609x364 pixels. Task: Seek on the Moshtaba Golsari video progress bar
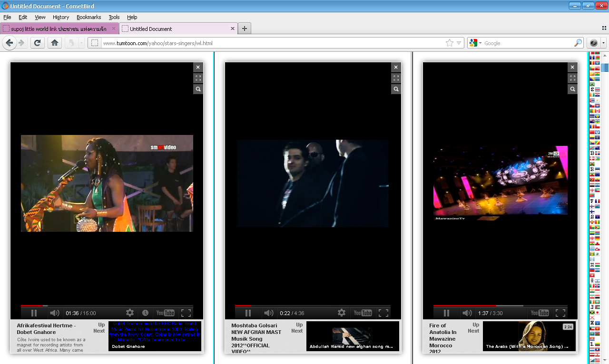(313, 306)
